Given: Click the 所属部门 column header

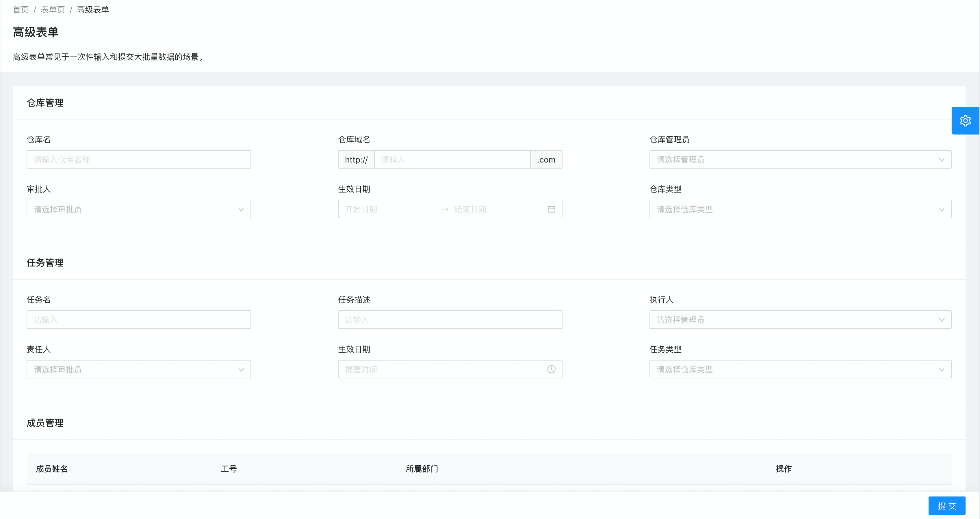Looking at the screenshot, I should tap(422, 469).
